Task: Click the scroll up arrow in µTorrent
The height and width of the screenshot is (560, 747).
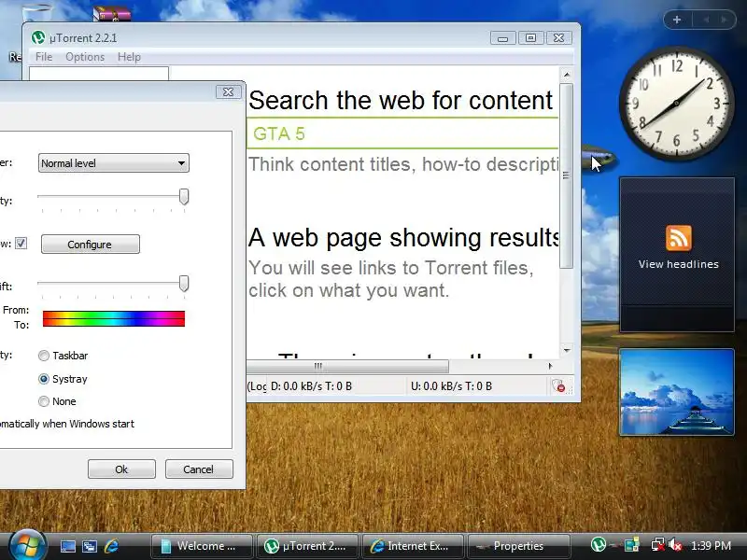Action: point(567,75)
